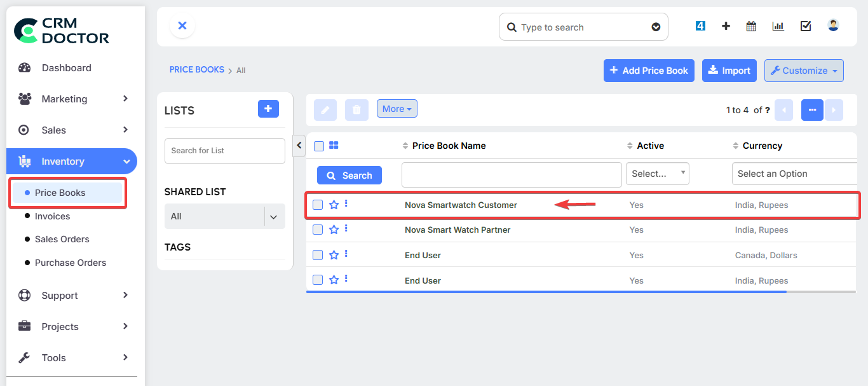Click the edit pencil icon in toolbar
Screen dimensions: 868x386
325,109
